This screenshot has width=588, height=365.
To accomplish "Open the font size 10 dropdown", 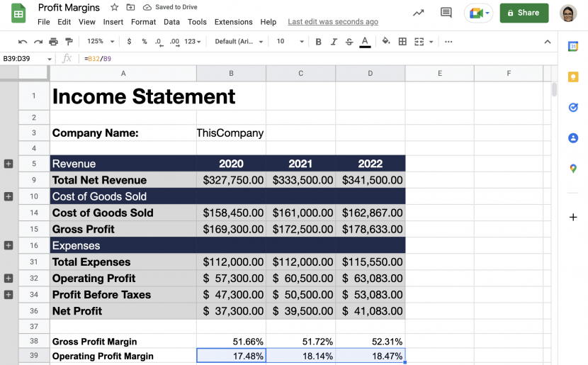I will click(290, 42).
